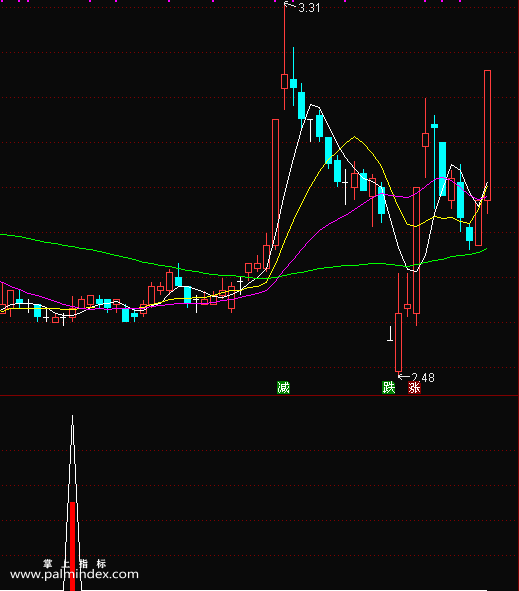Select the candlestick at the 3.31 peak
Viewport: 519px width, 591px height.
tap(285, 81)
